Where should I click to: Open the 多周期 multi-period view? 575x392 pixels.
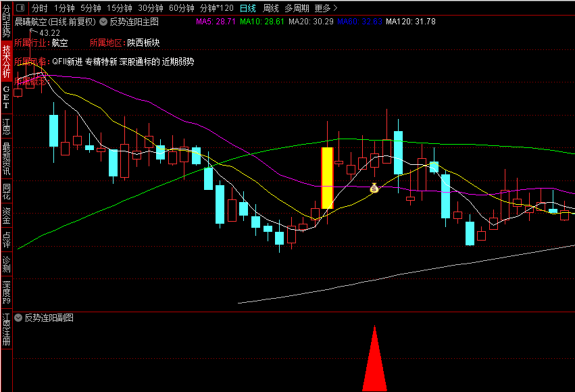297,7
